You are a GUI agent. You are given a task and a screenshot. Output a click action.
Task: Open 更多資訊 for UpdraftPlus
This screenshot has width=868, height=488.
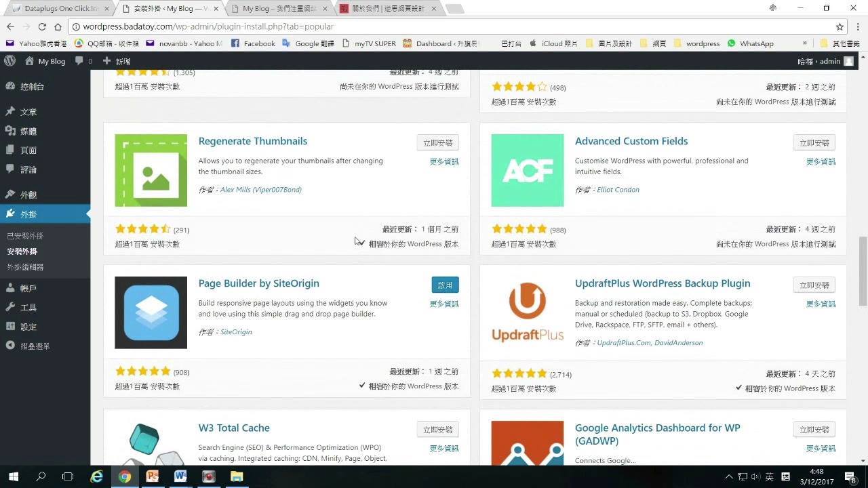tap(821, 304)
